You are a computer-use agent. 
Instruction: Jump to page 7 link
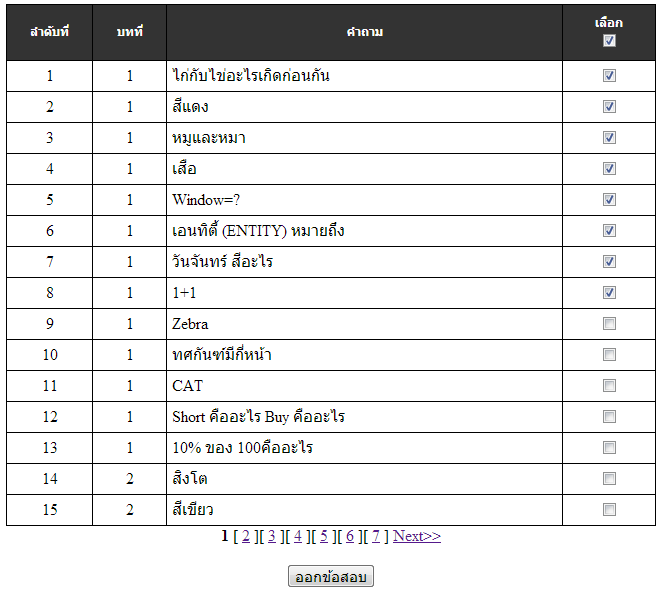pyautogui.click(x=376, y=536)
